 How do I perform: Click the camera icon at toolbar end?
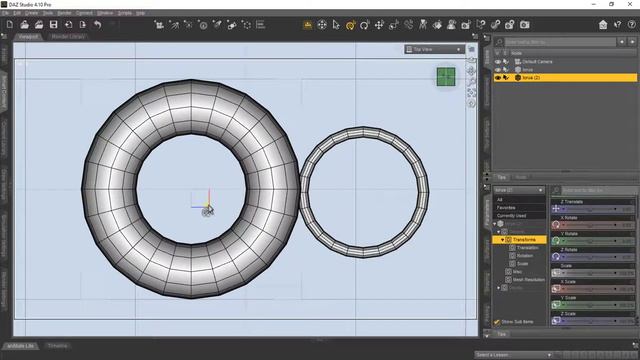[524, 25]
